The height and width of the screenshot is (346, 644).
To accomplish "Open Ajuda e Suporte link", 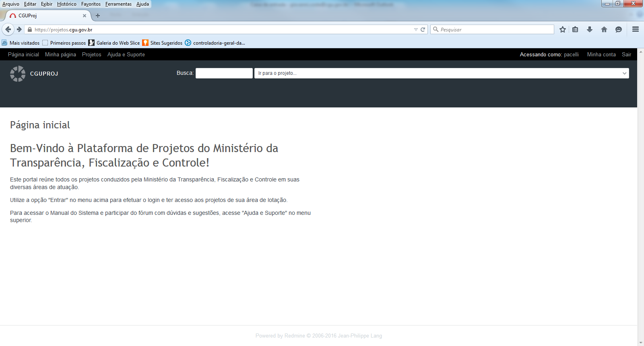I will (x=126, y=55).
